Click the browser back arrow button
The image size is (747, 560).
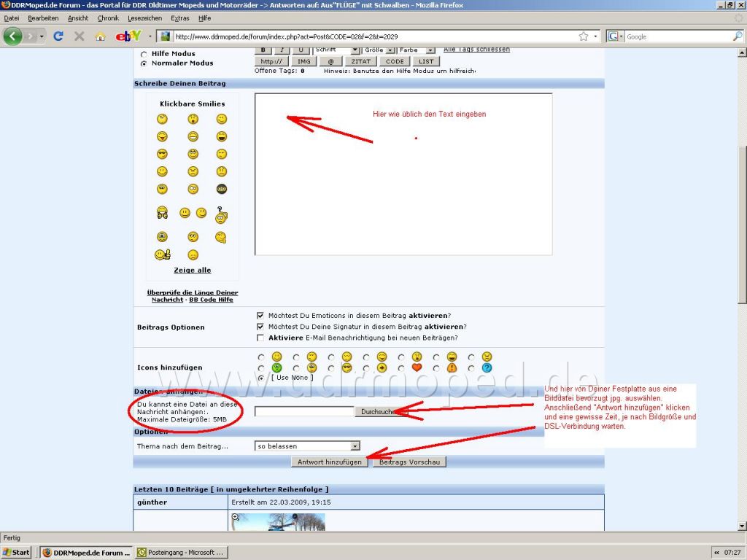click(12, 36)
